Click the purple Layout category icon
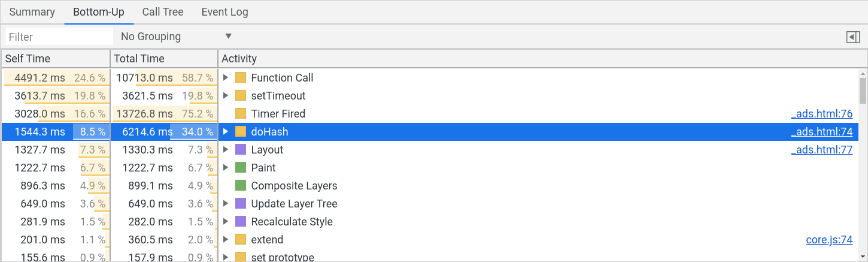This screenshot has width=868, height=262. pyautogui.click(x=241, y=150)
